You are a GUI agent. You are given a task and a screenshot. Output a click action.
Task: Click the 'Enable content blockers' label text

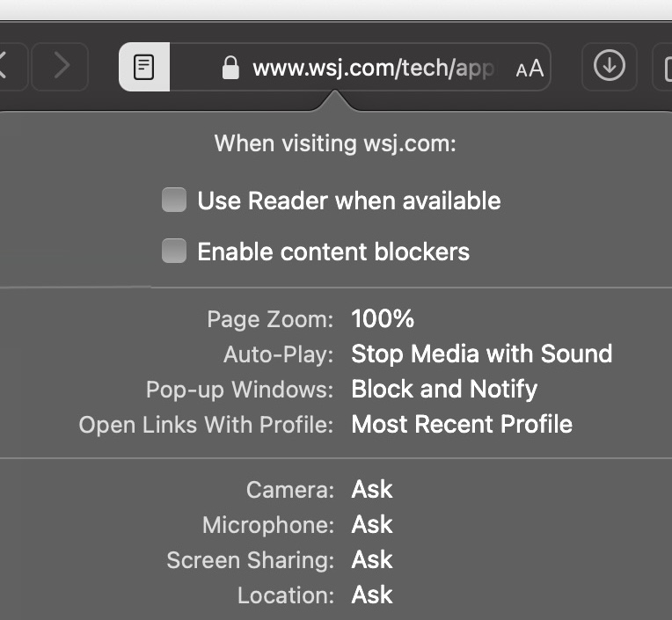(x=333, y=252)
